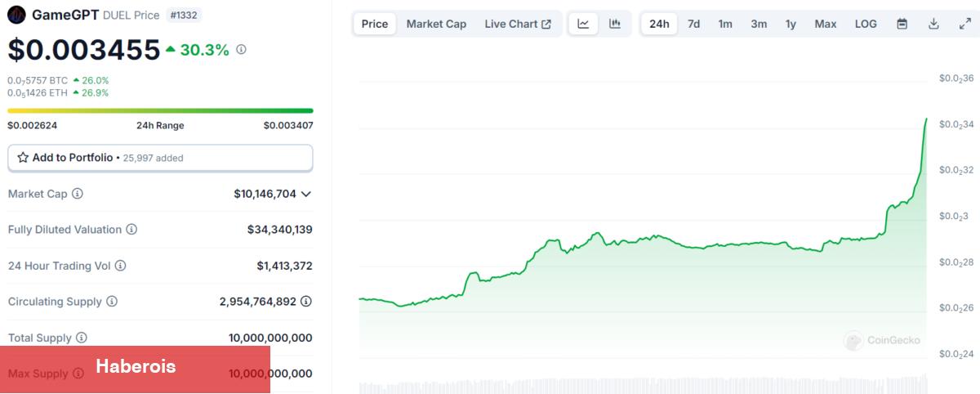Expand the Market Cap value chevron
The height and width of the screenshot is (394, 980).
click(x=306, y=194)
